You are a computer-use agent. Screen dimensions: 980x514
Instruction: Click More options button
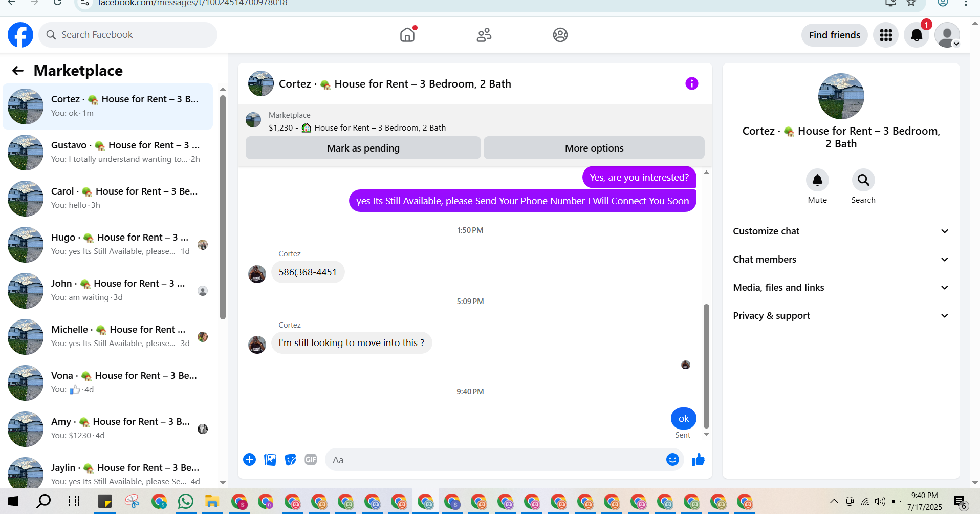click(x=594, y=148)
